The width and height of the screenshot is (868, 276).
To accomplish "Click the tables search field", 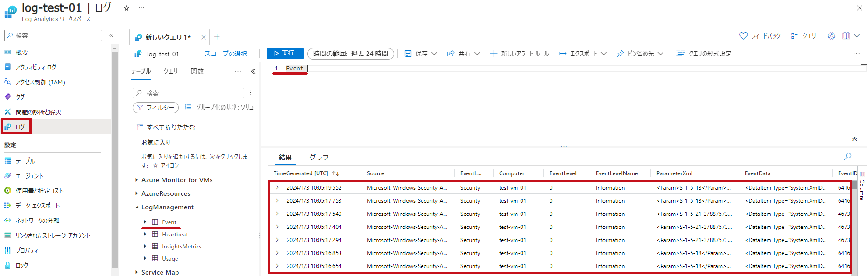I will pos(188,93).
